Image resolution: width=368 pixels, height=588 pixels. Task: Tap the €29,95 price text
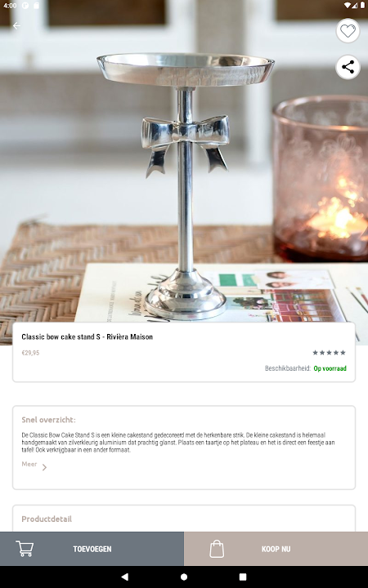30,353
